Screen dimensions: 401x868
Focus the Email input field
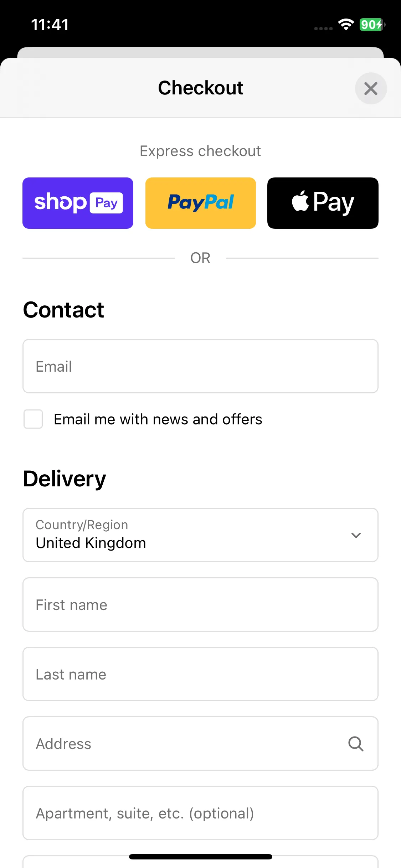[200, 366]
